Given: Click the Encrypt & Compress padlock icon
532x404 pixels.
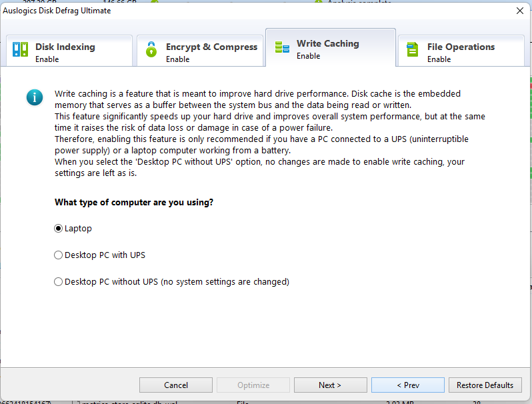Looking at the screenshot, I should pyautogui.click(x=151, y=50).
